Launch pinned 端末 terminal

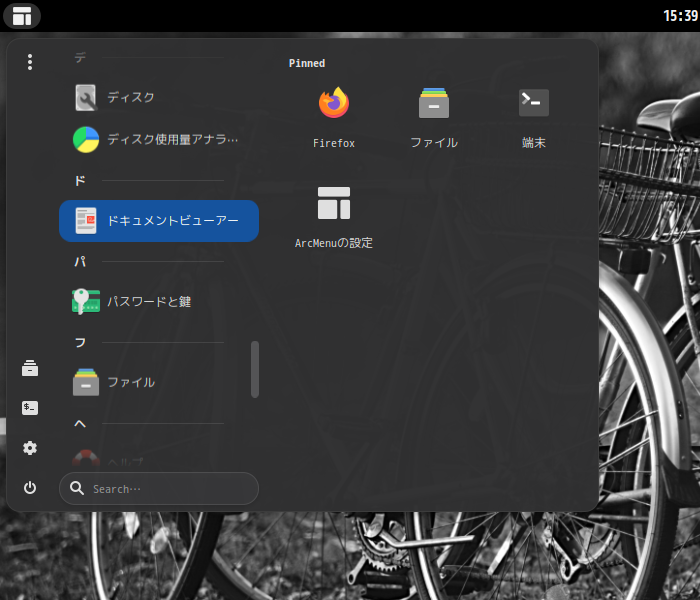point(533,118)
